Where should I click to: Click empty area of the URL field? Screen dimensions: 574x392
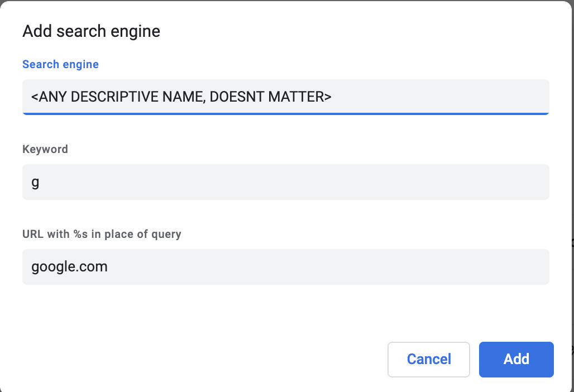click(335, 267)
